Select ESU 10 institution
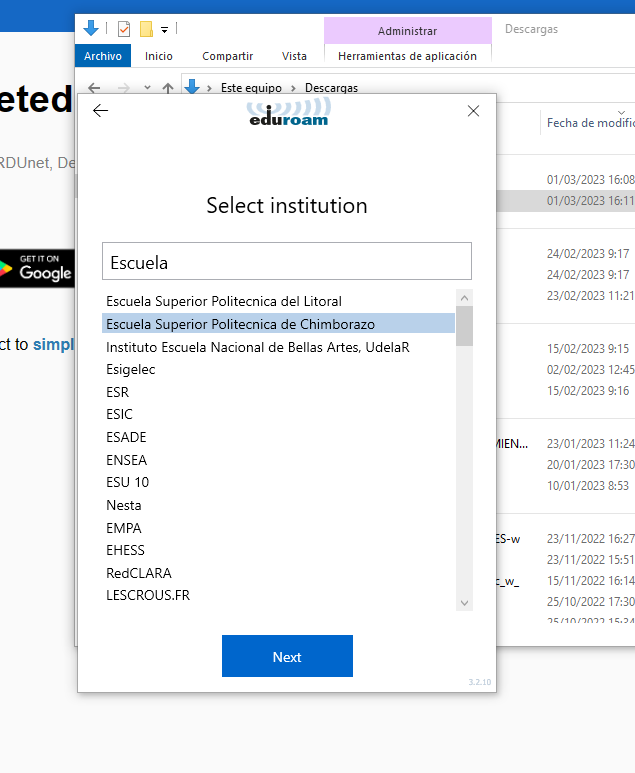Screen dimensions: 635x773 [x=279, y=482]
